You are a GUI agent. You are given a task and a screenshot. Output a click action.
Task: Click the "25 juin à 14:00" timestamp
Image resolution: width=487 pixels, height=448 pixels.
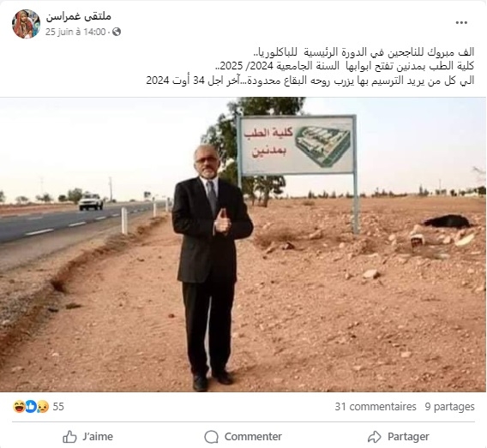(x=75, y=32)
